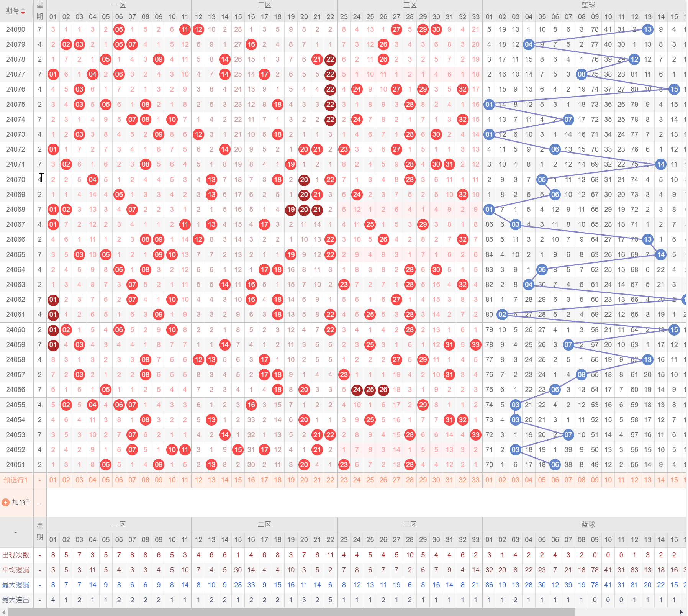Select 28 under 三区 in the 预选行1 row
The height and width of the screenshot is (616, 688).
pyautogui.click(x=410, y=480)
